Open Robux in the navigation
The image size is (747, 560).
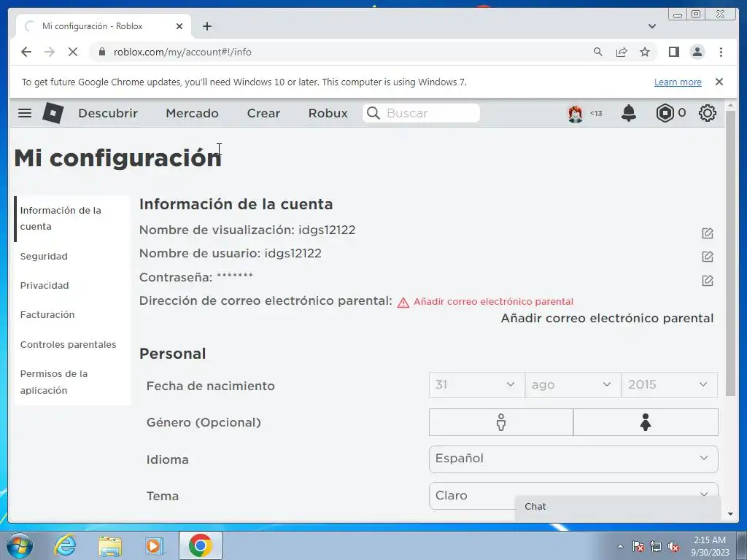tap(328, 113)
